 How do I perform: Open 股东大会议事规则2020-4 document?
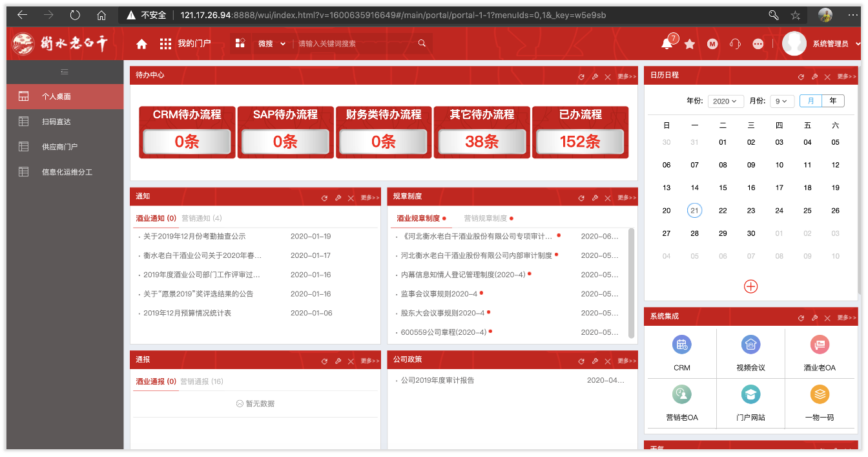pos(443,314)
